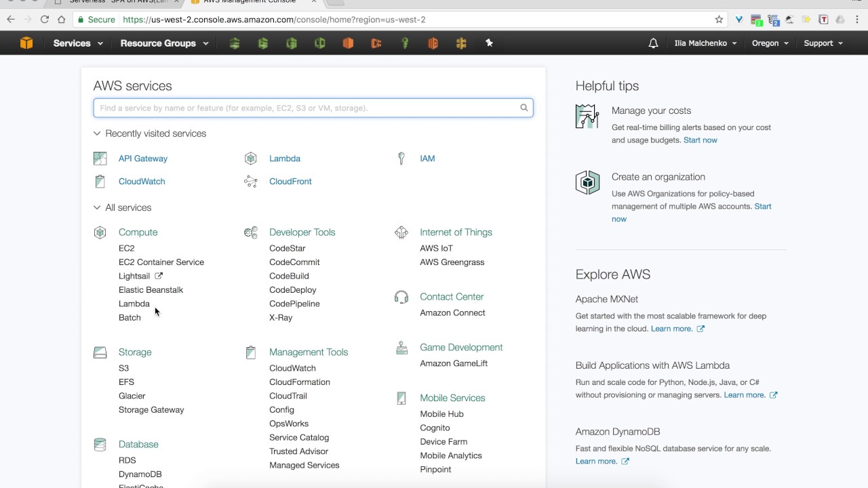Open the Oregon region dropdown
868x488 pixels.
770,43
